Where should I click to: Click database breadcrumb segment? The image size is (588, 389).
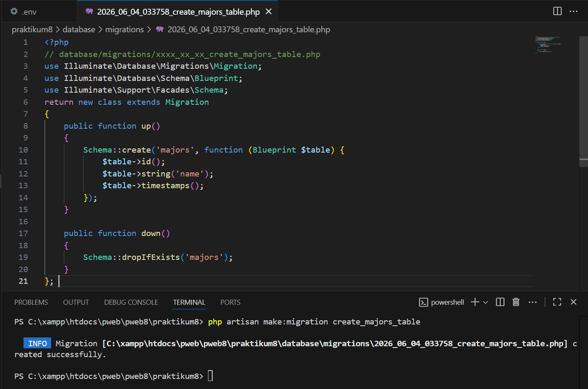[79, 29]
